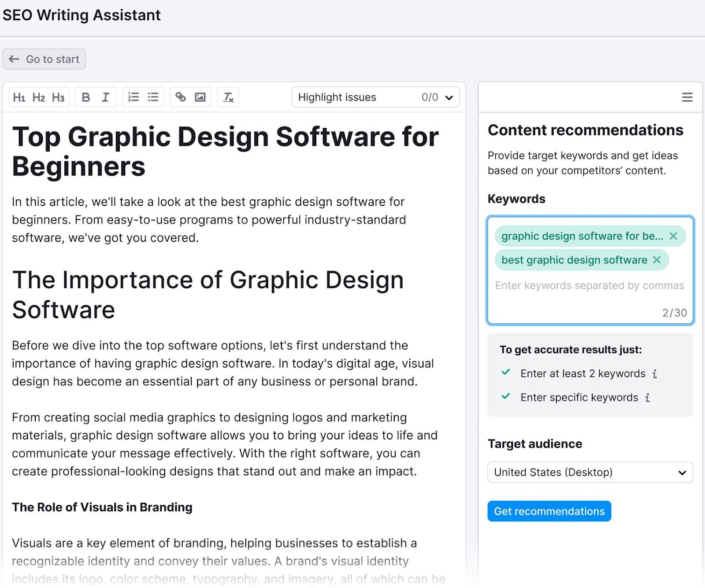Screen dimensions: 705x588
Task: Insert a hyperlink
Action: pos(181,97)
